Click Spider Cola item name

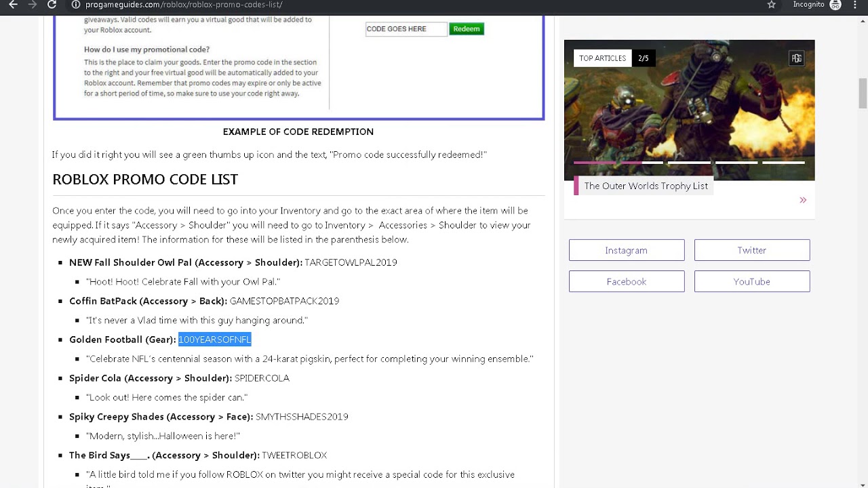[151, 378]
